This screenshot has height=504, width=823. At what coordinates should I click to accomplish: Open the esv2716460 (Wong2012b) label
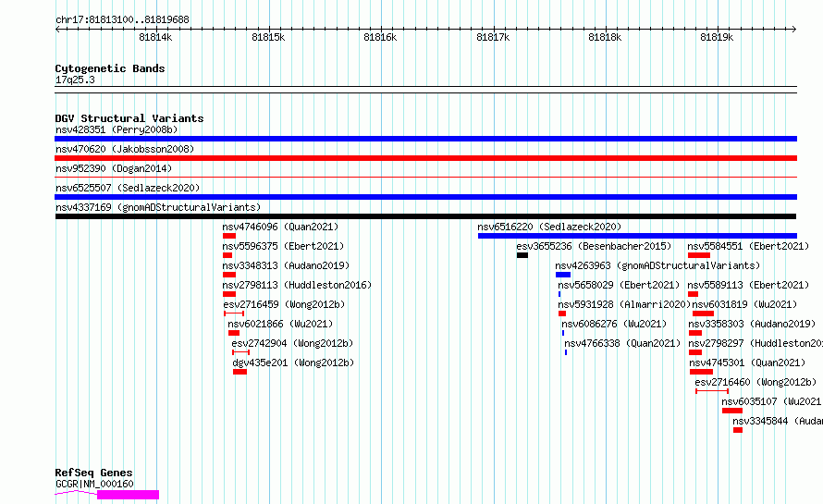[755, 382]
